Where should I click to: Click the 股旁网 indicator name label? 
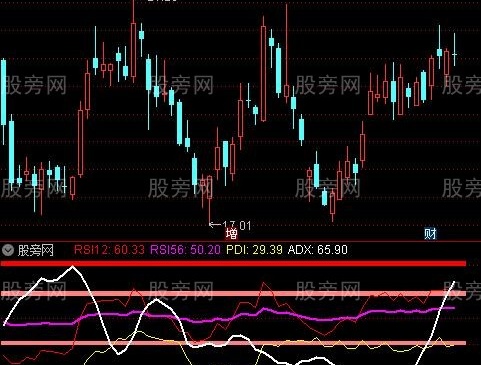36,250
